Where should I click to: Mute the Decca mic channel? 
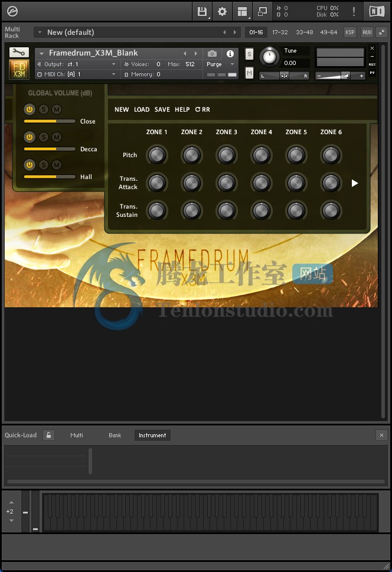click(x=57, y=137)
